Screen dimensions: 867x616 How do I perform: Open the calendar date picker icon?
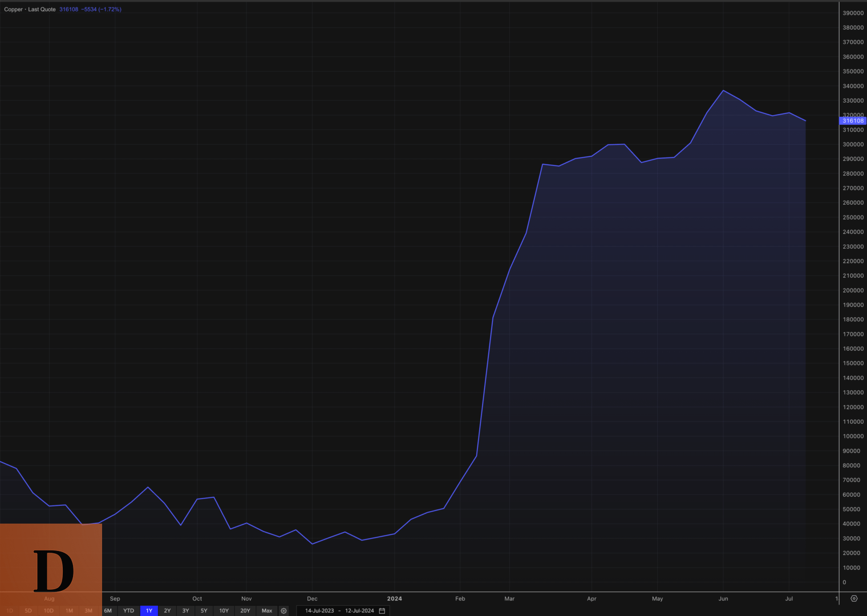pos(382,611)
